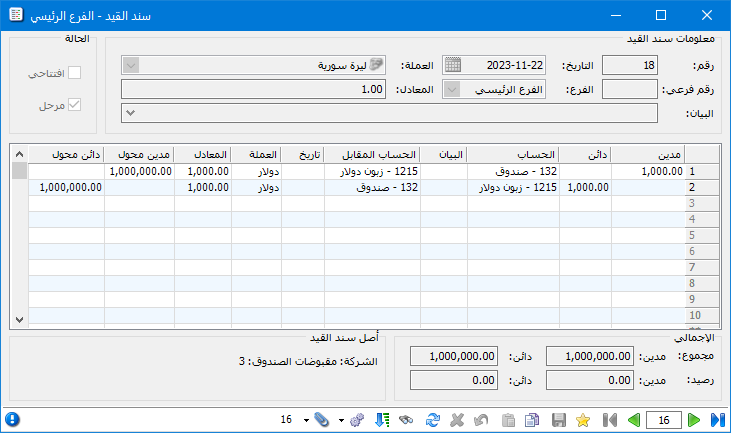Click the رصيد مدين balance field 0.00
731x433 pixels.
[590, 380]
